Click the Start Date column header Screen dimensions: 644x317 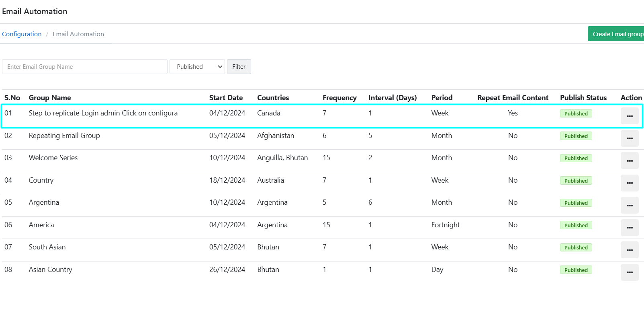click(226, 98)
